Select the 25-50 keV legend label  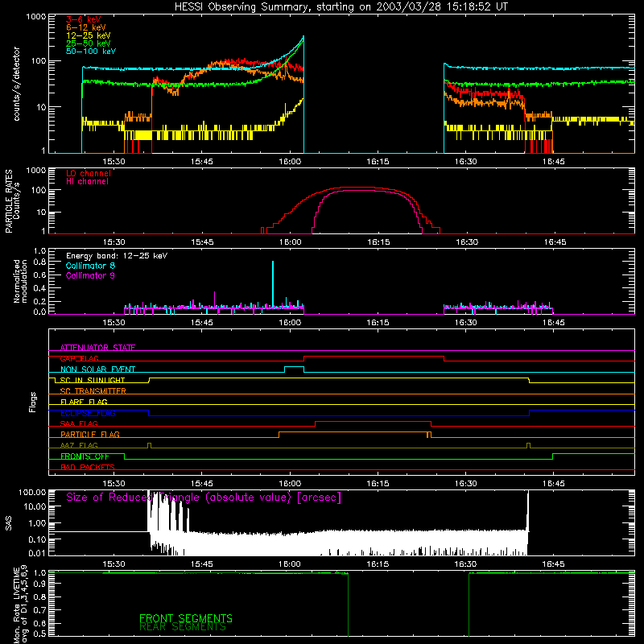88,43
